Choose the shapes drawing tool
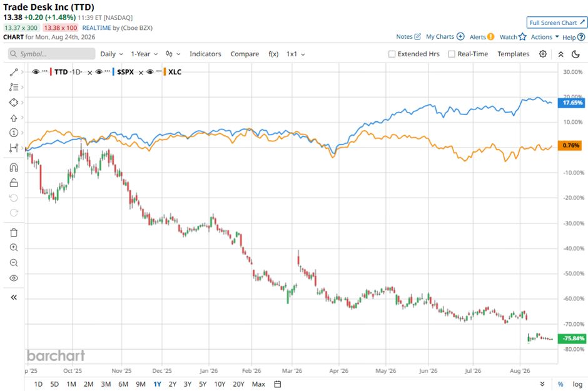This screenshot has height=391, width=588. coord(14,103)
